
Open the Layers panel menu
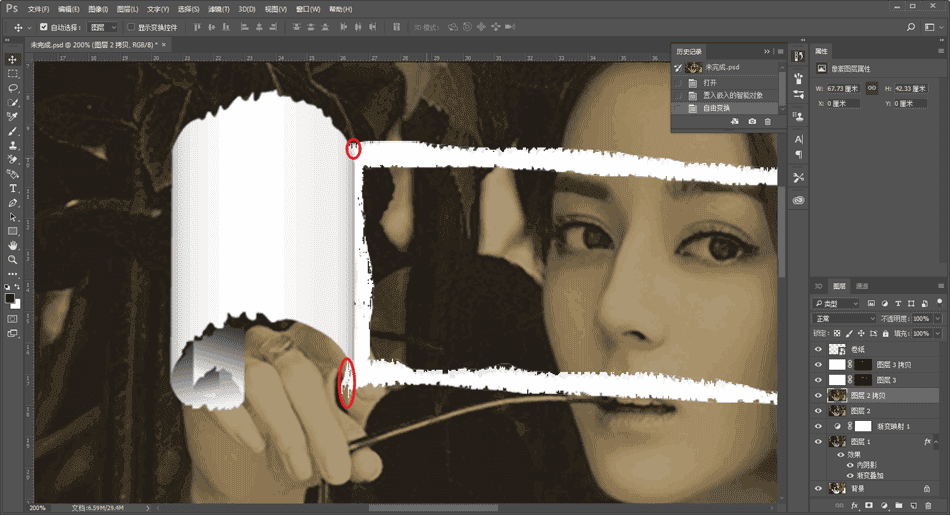[941, 286]
